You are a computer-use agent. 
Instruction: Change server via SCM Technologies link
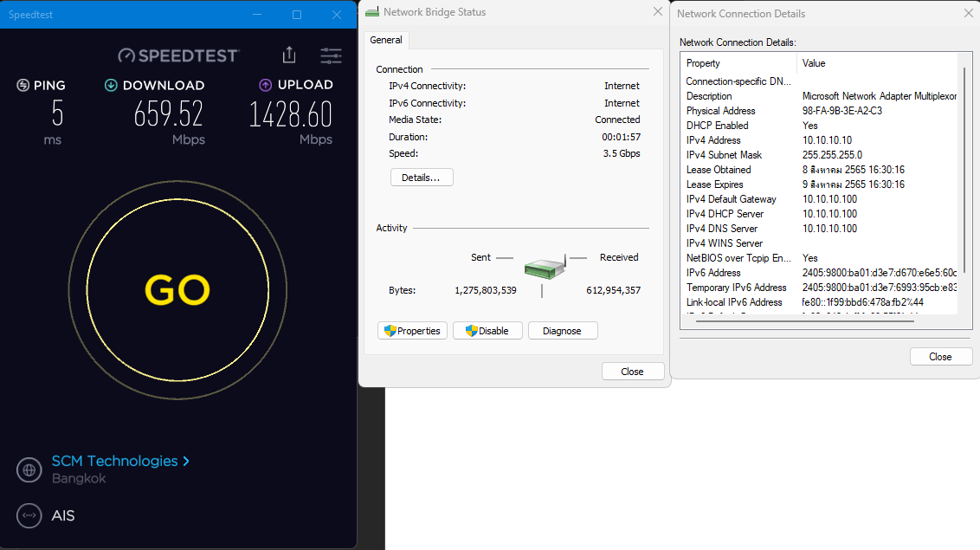[x=114, y=461]
